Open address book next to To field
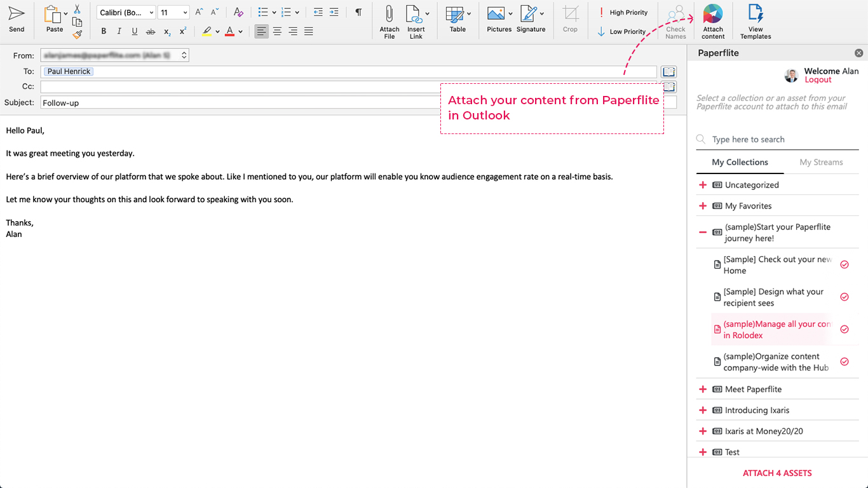This screenshot has height=488, width=868. [668, 72]
